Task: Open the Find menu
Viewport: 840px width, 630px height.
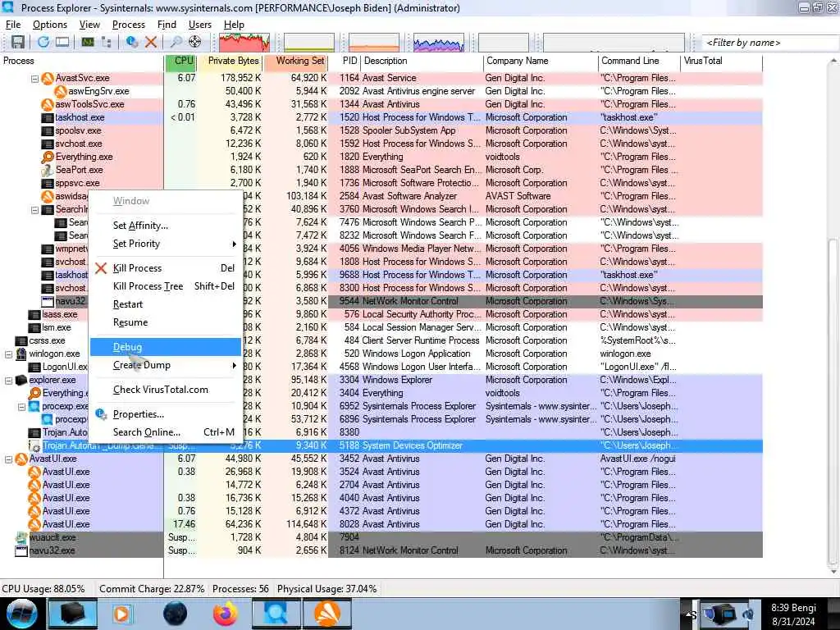Action: click(167, 25)
